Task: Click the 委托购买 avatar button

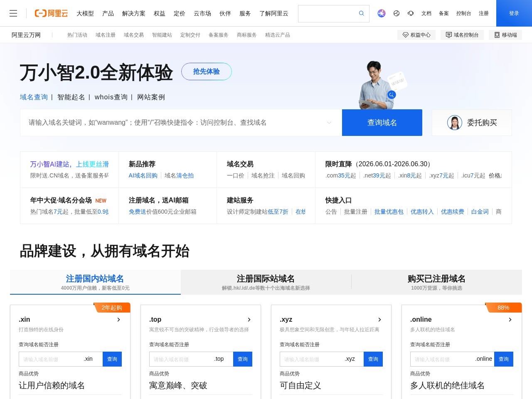Action: [472, 123]
